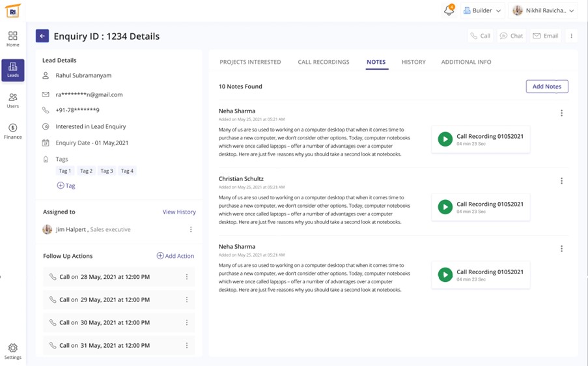
Task: Click the Call button in header
Action: pos(481,36)
